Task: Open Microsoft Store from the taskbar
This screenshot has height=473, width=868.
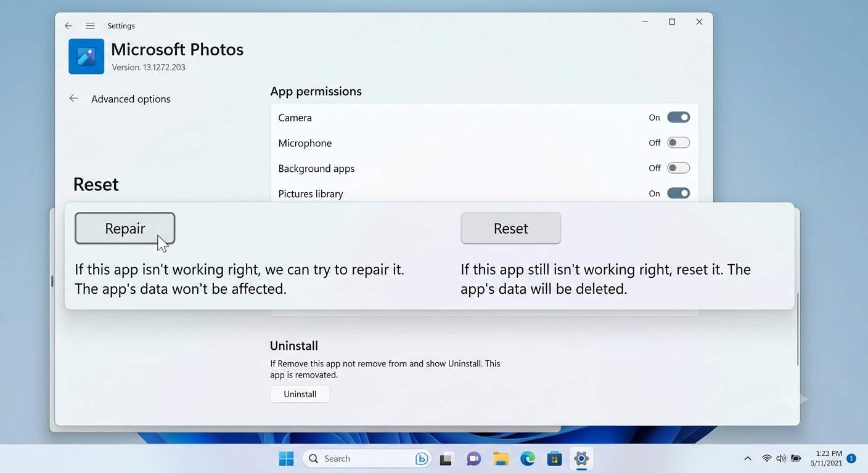Action: coord(554,459)
